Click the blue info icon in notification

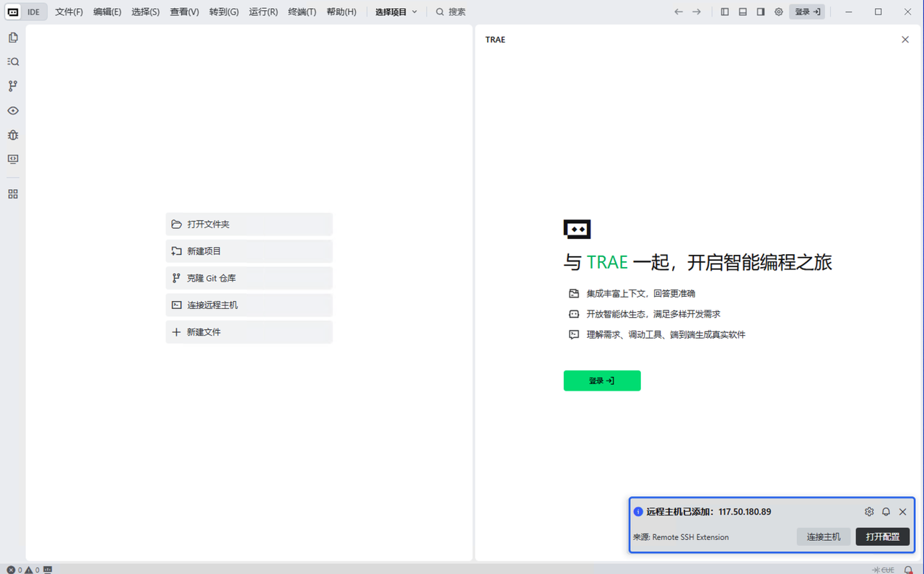tap(638, 512)
